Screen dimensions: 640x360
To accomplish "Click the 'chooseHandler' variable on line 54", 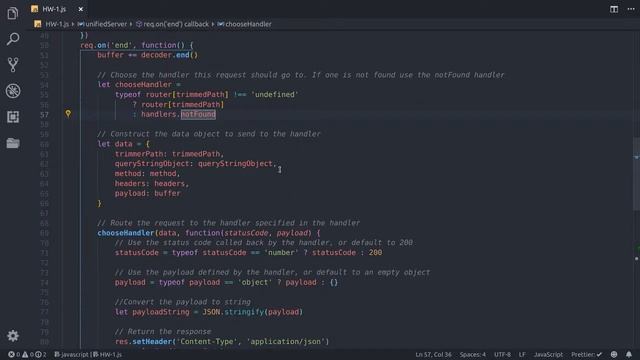I will pos(143,84).
